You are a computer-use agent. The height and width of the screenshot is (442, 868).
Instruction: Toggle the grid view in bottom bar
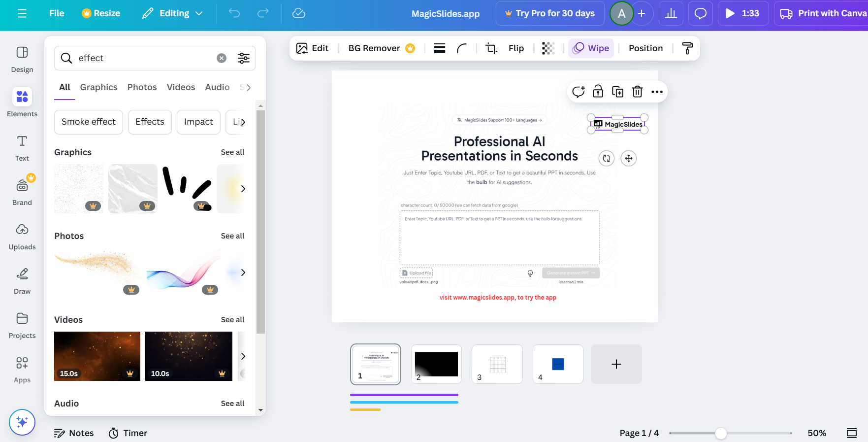(x=851, y=433)
